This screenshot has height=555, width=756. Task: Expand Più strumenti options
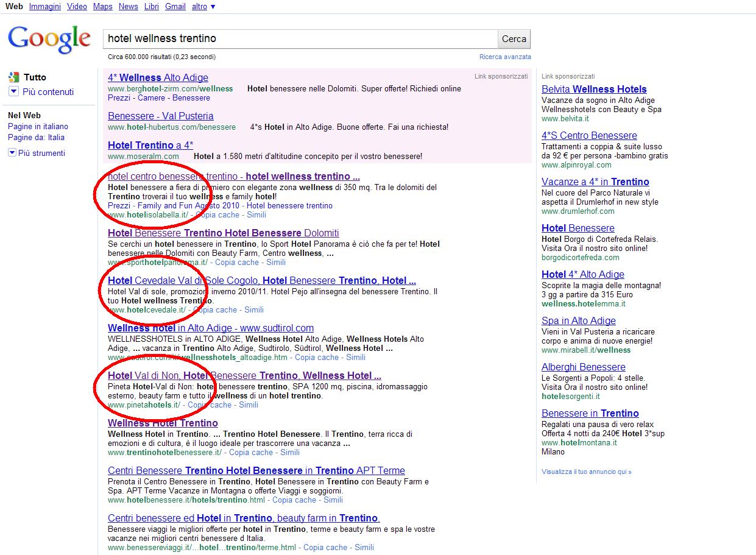tap(37, 154)
